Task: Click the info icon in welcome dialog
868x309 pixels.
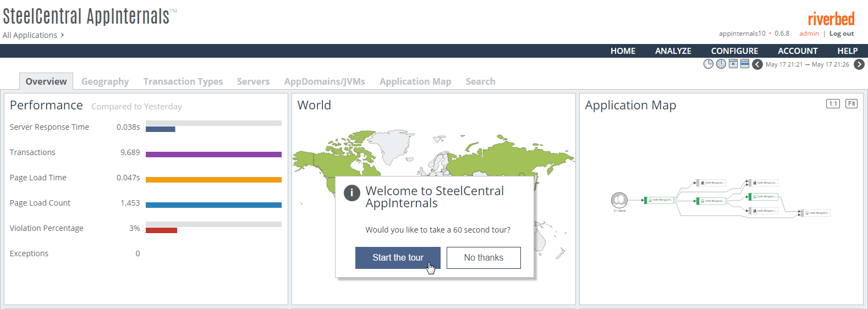Action: pos(352,193)
